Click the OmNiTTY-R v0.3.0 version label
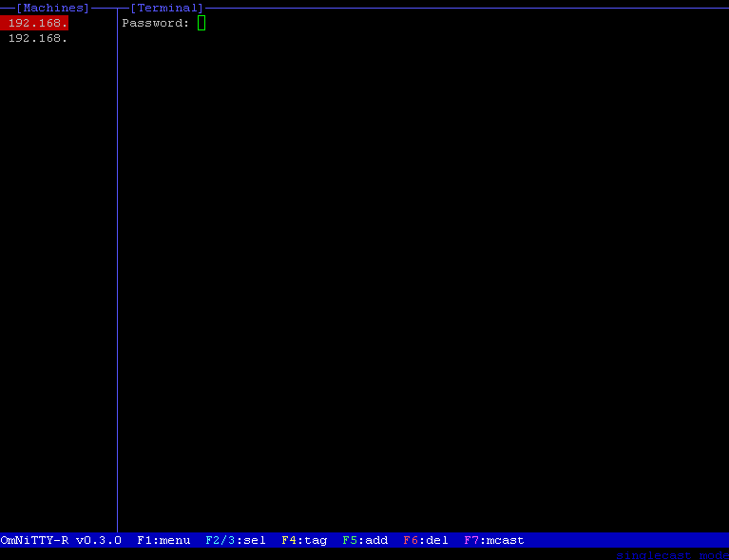The height and width of the screenshot is (560, 729). coord(61,540)
